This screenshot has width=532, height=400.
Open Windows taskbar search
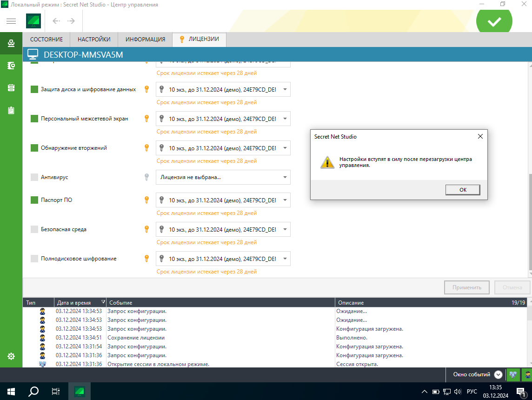point(33,392)
